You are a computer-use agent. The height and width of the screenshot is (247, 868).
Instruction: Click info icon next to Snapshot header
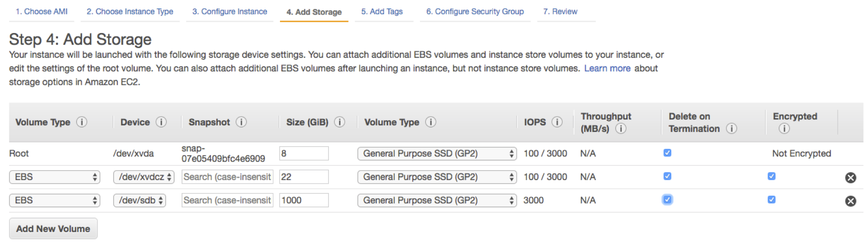241,122
